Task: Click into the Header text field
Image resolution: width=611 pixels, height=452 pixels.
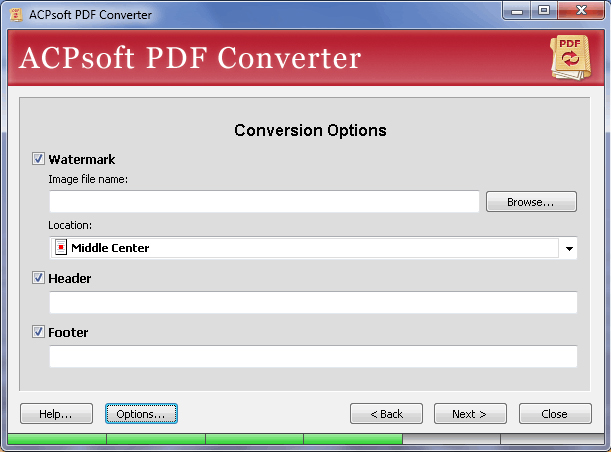Action: pos(313,303)
